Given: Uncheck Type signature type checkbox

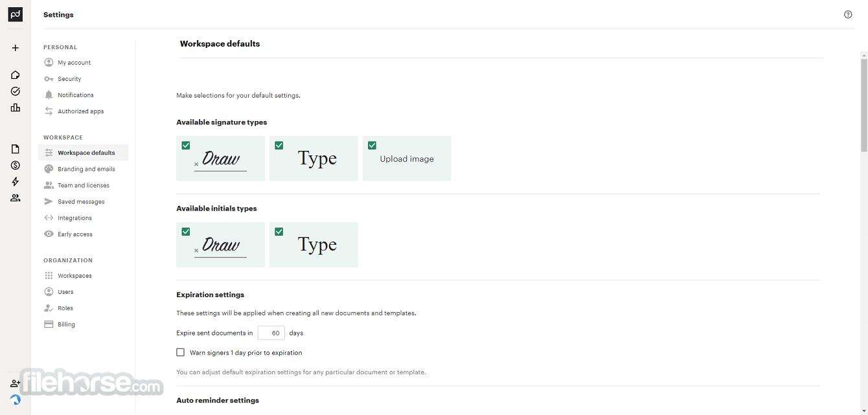Looking at the screenshot, I should click(279, 145).
